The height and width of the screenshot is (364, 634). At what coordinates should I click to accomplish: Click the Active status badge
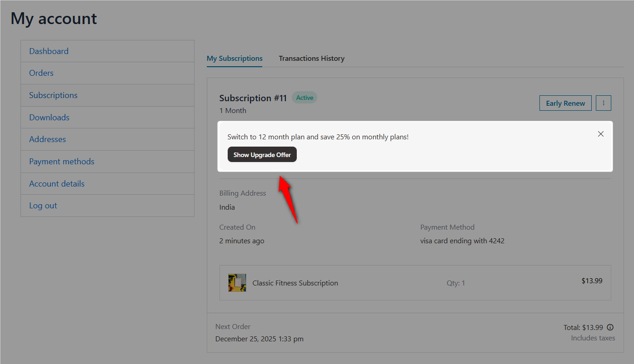[304, 97]
